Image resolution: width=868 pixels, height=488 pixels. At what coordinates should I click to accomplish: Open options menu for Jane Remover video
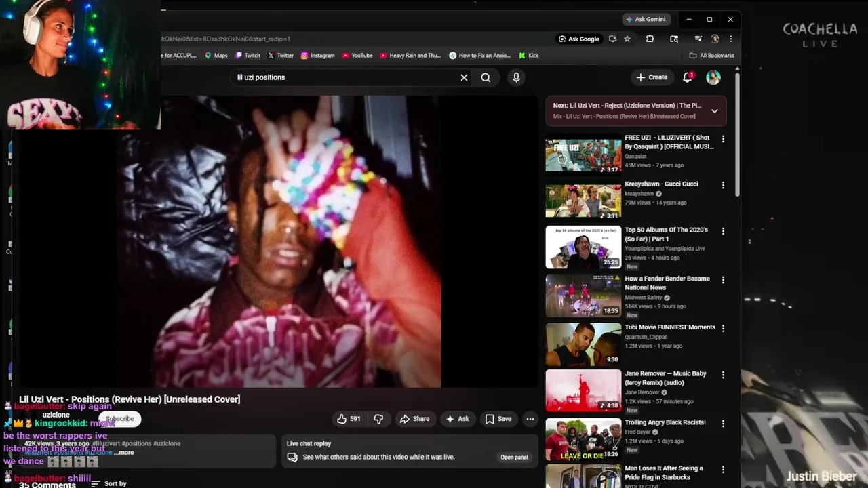(x=723, y=375)
